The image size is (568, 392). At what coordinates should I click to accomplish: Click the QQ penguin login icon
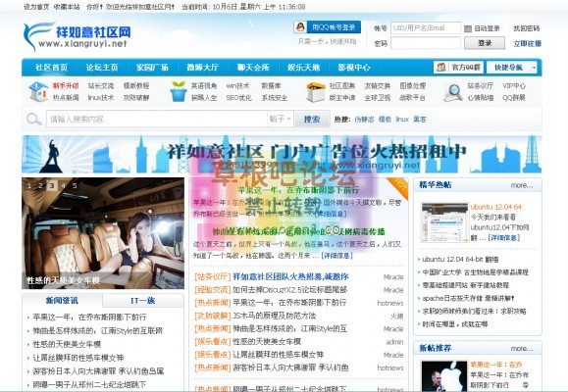tap(300, 27)
